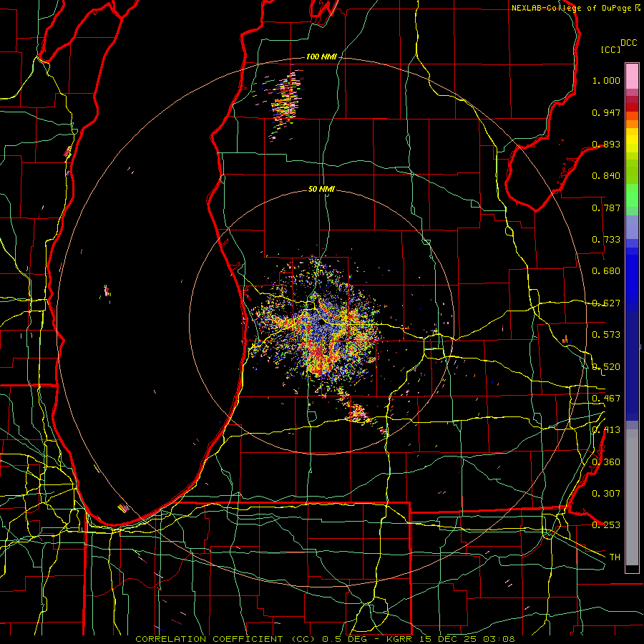Screen dimensions: 644x644
Task: Pick the yellow band on the color scale
Action: click(632, 140)
